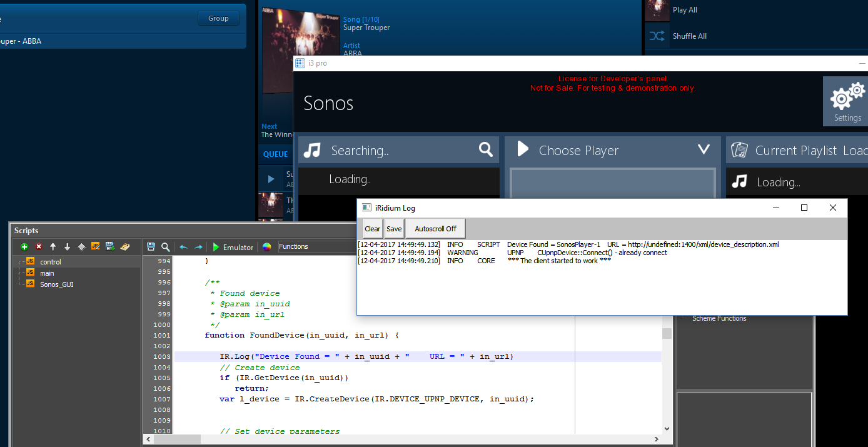
Task: Add a new script with green plus icon
Action: tap(24, 247)
